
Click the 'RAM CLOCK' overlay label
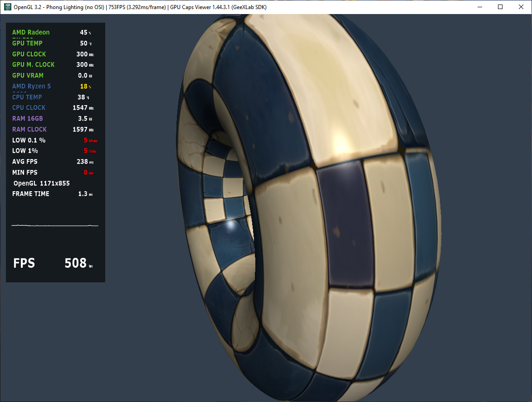[29, 129]
